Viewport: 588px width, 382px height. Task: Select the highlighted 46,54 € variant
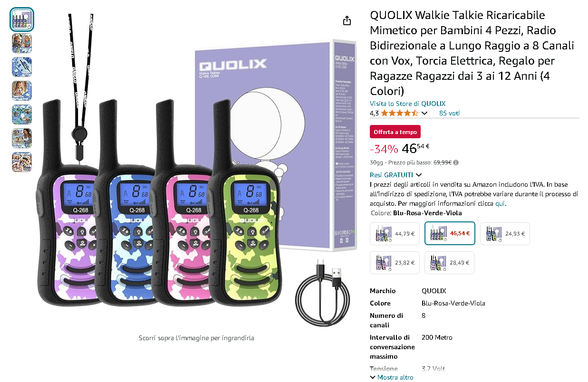450,234
